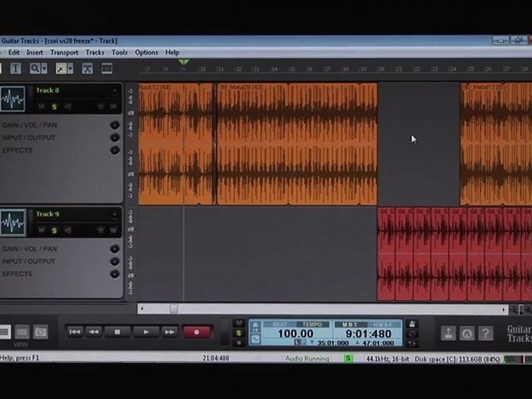The width and height of the screenshot is (532, 399).
Task: Open the Options menu
Action: pos(146,53)
